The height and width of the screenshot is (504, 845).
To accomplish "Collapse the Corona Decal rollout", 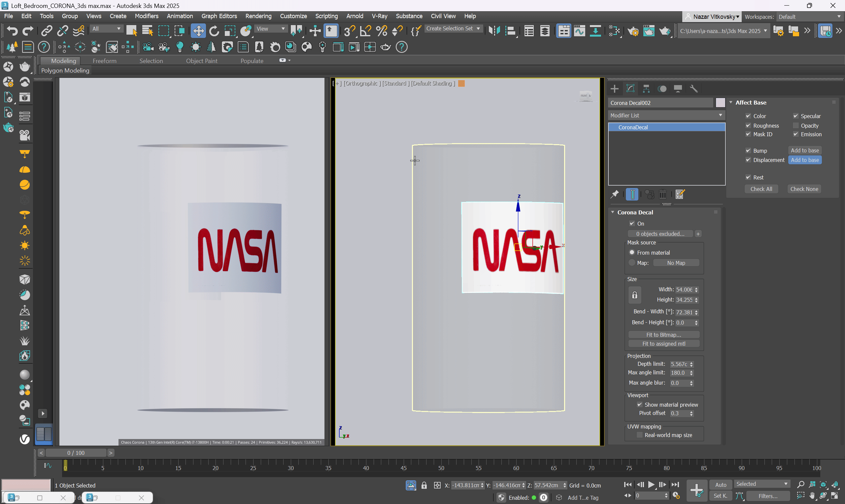I will 613,212.
